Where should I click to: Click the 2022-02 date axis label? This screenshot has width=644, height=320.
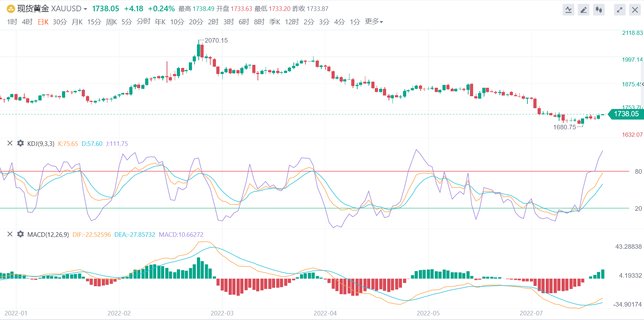tap(119, 313)
